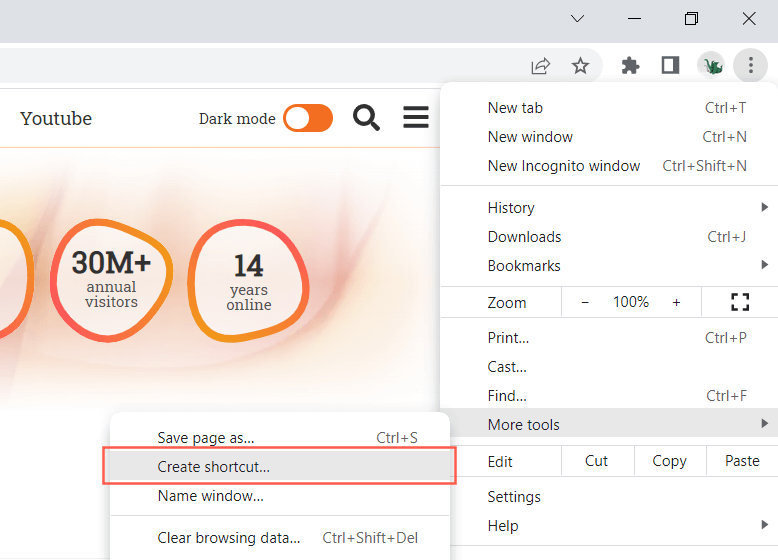The image size is (778, 560).
Task: Open the Extensions puzzle icon
Action: point(630,66)
